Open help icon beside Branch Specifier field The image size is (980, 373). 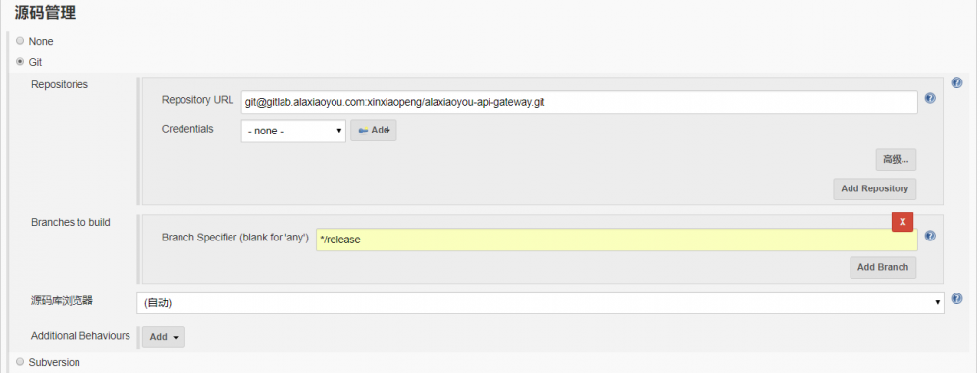point(930,236)
